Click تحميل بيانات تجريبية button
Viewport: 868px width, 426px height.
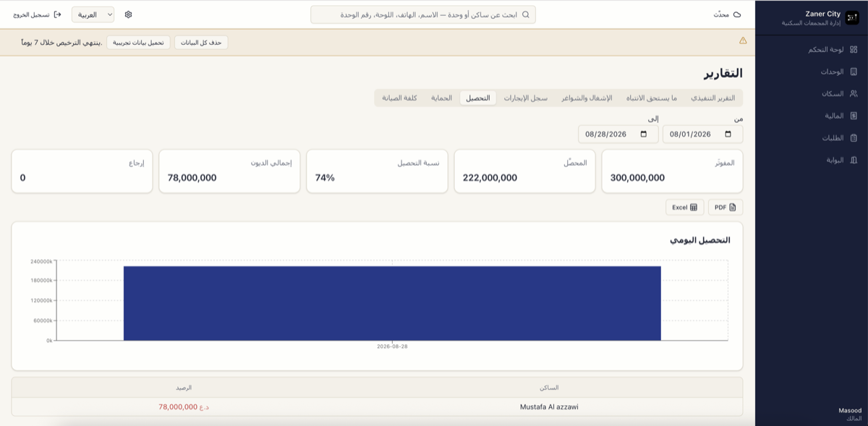click(x=138, y=43)
